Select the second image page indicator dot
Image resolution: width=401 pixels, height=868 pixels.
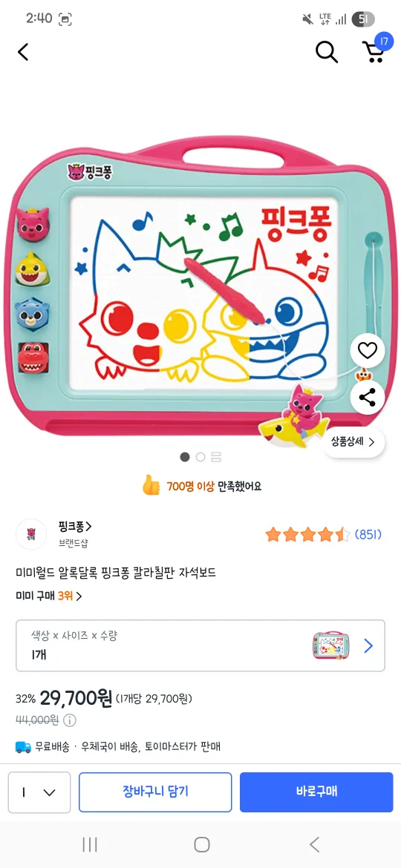[200, 457]
